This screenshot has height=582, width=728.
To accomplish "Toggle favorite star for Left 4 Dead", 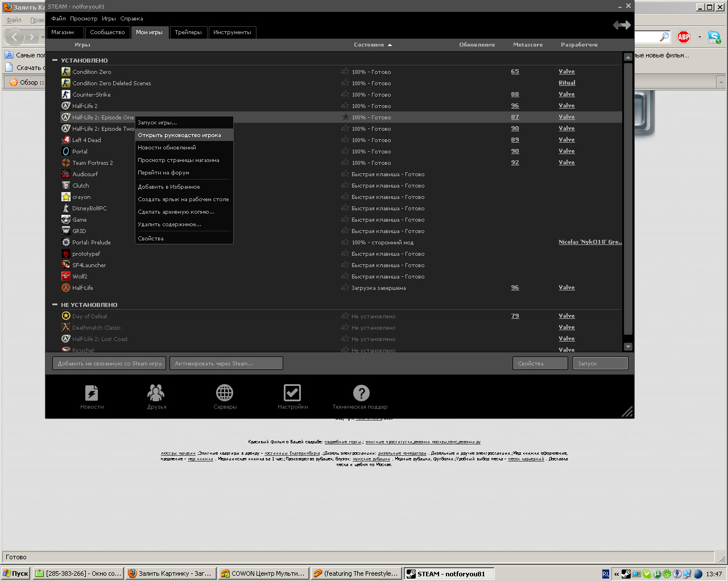I will 345,140.
